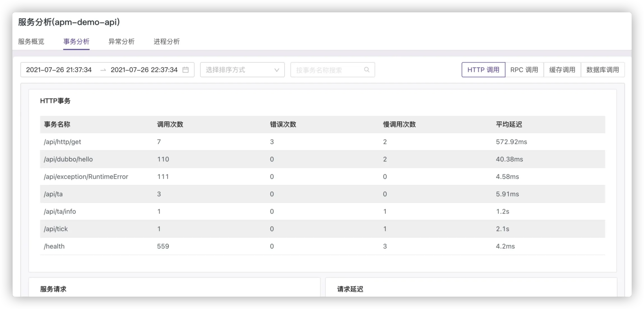Viewport: 644px width, 309px height.
Task: Open the /api/http/get transaction row
Action: (63, 142)
